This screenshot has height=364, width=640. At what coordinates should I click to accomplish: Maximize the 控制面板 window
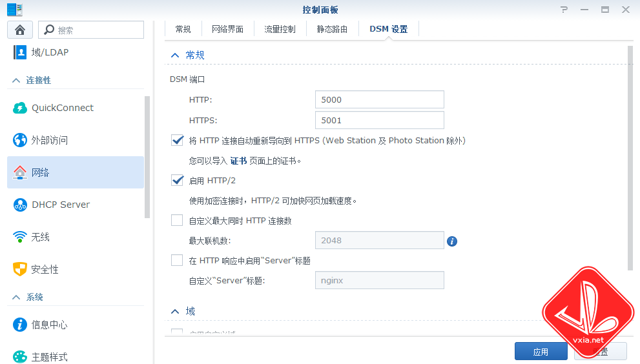605,10
